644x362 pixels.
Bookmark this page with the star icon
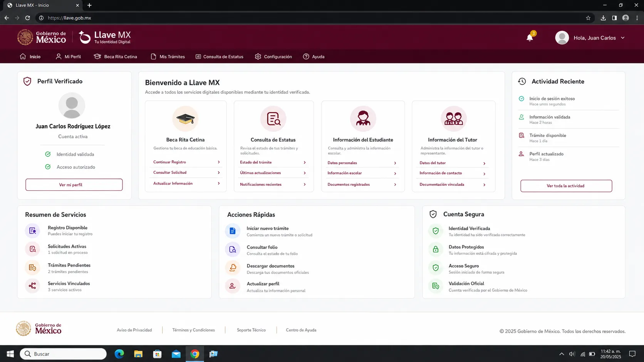pyautogui.click(x=588, y=18)
